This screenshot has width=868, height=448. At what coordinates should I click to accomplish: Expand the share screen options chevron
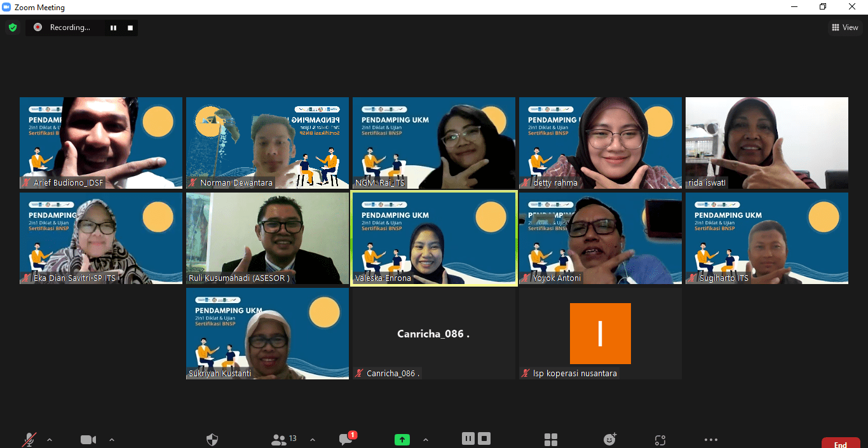[426, 440]
